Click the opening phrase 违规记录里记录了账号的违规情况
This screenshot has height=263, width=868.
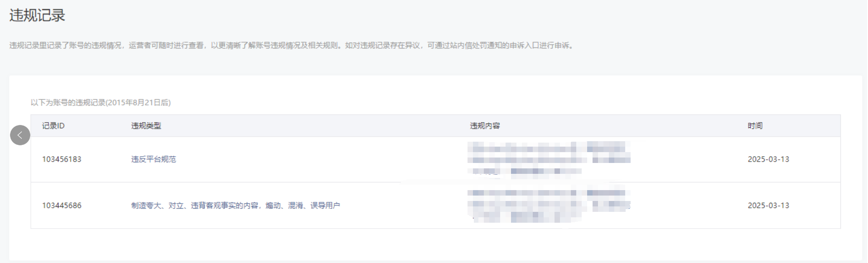[x=65, y=46]
